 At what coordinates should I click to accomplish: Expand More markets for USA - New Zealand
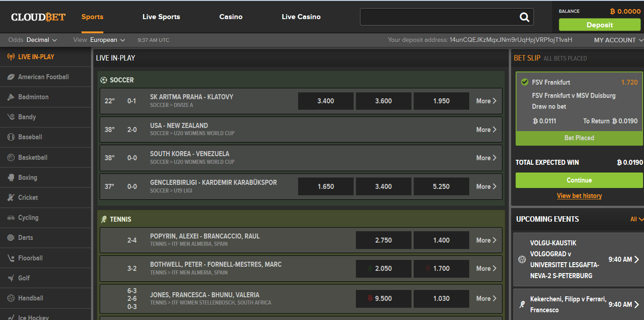tap(486, 130)
